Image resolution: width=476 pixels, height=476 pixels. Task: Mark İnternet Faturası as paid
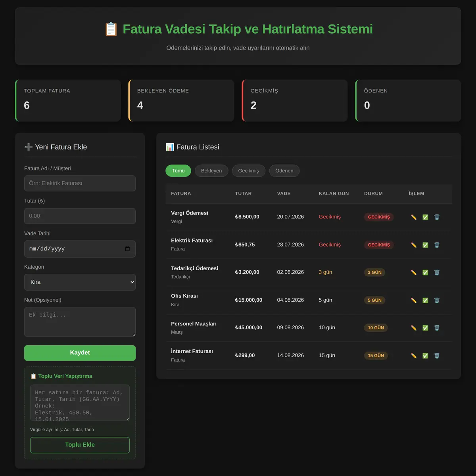coord(425,356)
